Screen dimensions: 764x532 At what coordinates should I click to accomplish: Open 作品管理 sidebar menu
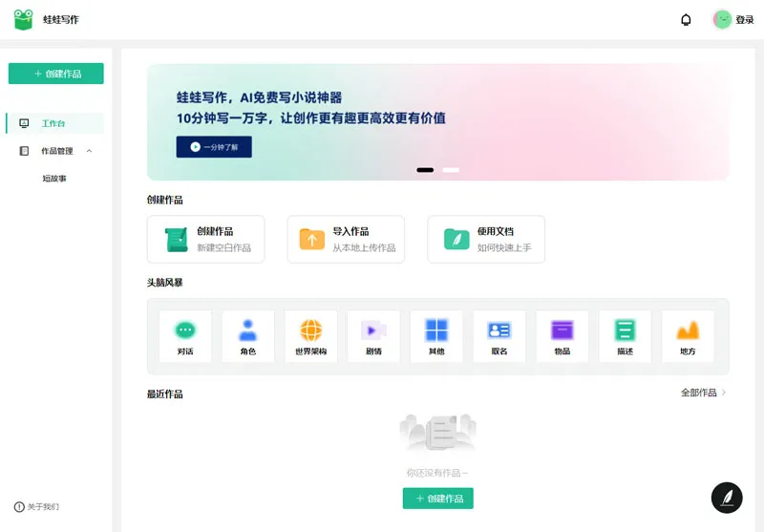[x=55, y=151]
